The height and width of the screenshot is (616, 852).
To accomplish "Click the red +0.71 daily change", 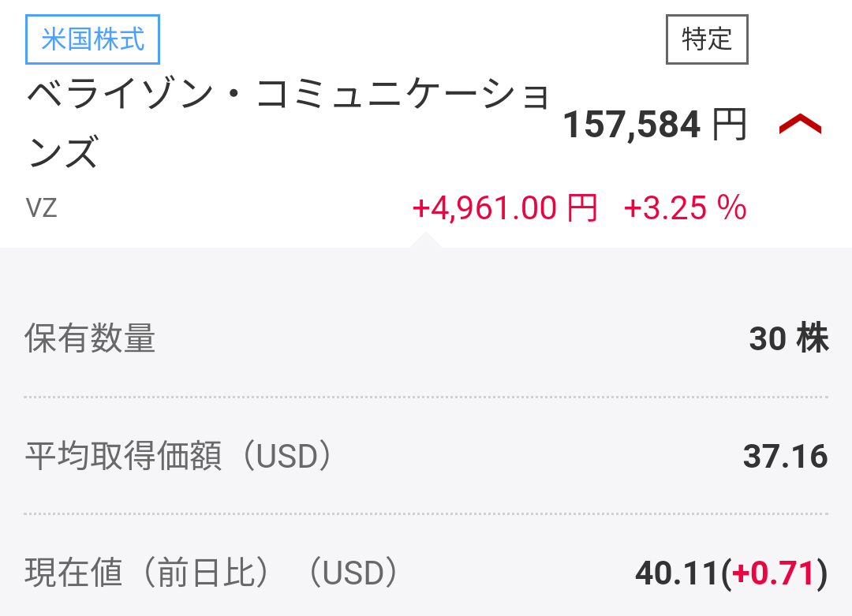I will [774, 573].
